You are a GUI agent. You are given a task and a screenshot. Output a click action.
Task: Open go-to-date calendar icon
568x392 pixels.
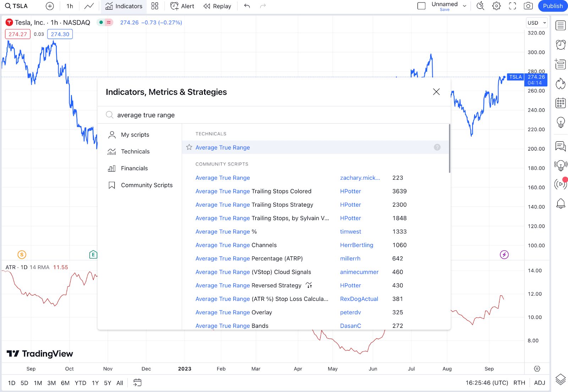137,383
